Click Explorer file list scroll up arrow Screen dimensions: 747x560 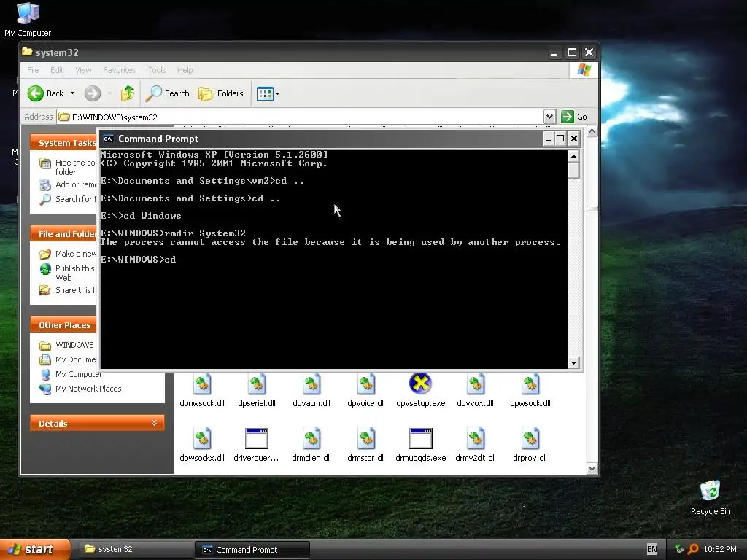pos(592,131)
